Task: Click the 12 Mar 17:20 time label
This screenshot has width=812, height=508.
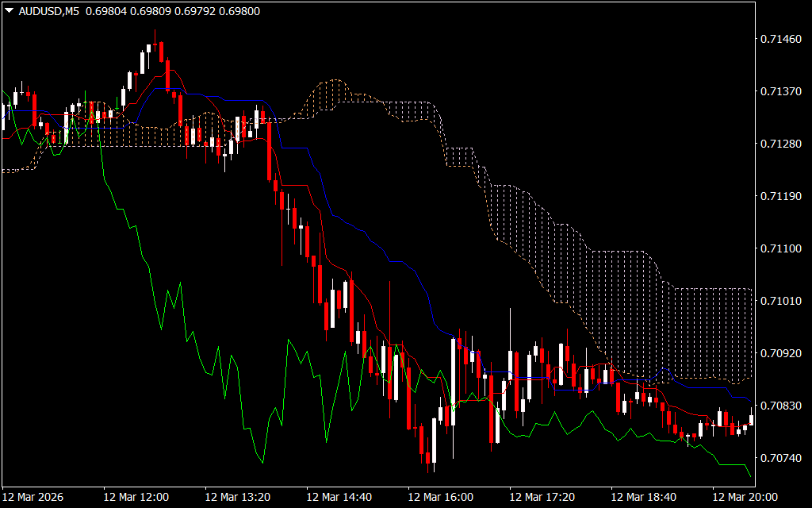Action: click(x=542, y=497)
